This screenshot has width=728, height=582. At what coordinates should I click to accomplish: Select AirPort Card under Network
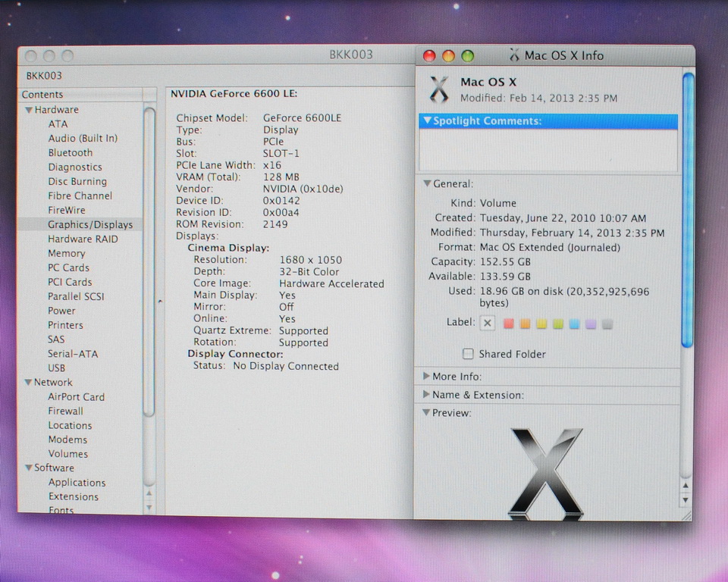tap(76, 397)
